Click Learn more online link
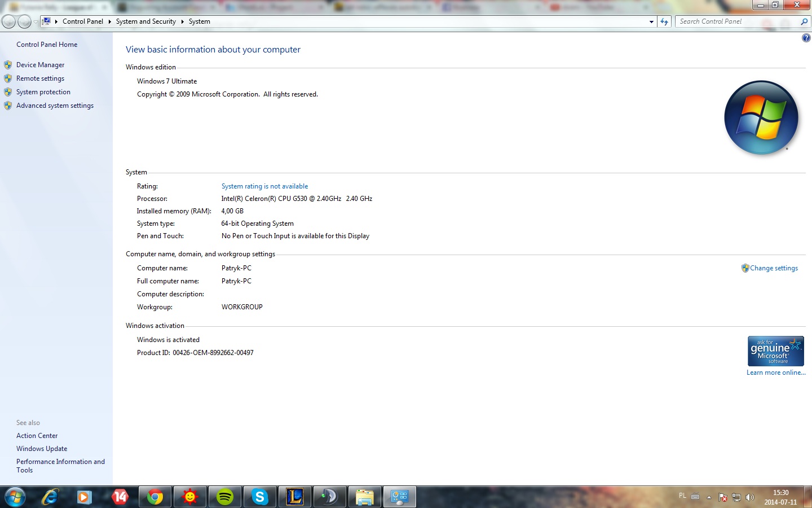812x508 pixels. (776, 373)
